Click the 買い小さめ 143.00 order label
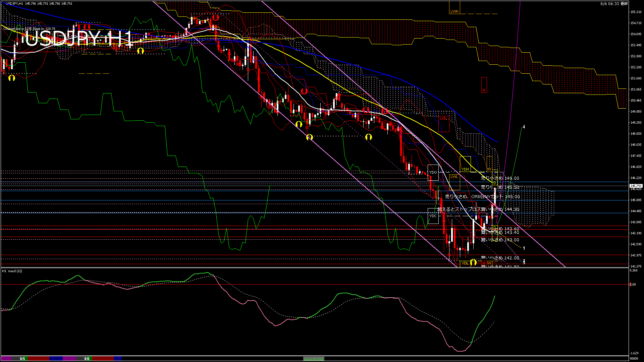The height and width of the screenshot is (362, 644). tap(500, 240)
